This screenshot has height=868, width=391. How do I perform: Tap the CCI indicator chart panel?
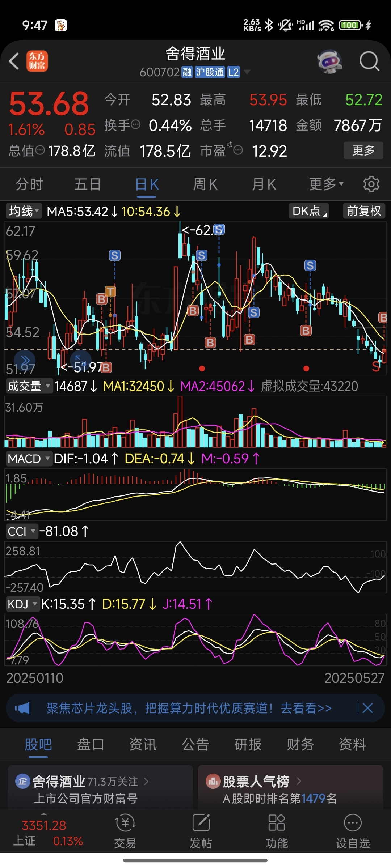pyautogui.click(x=195, y=567)
